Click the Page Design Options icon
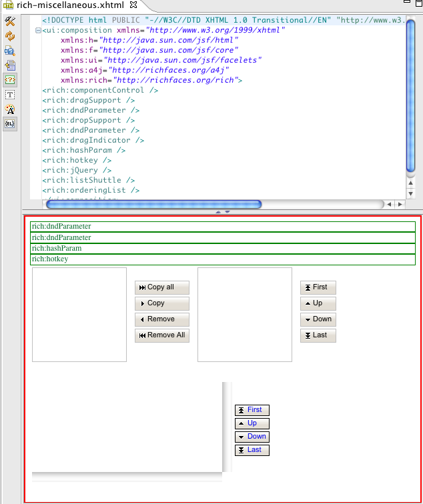 pos(10,51)
